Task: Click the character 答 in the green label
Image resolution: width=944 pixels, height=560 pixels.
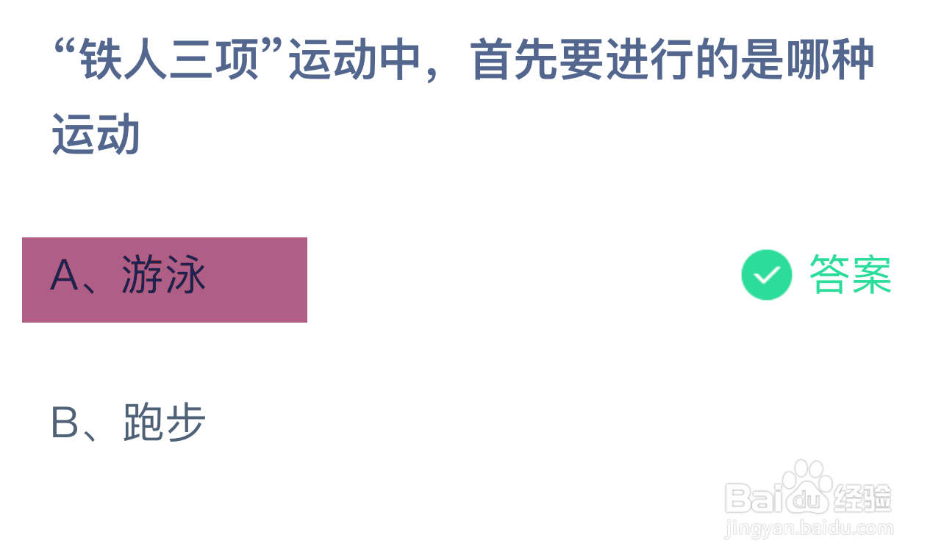Action: 830,275
